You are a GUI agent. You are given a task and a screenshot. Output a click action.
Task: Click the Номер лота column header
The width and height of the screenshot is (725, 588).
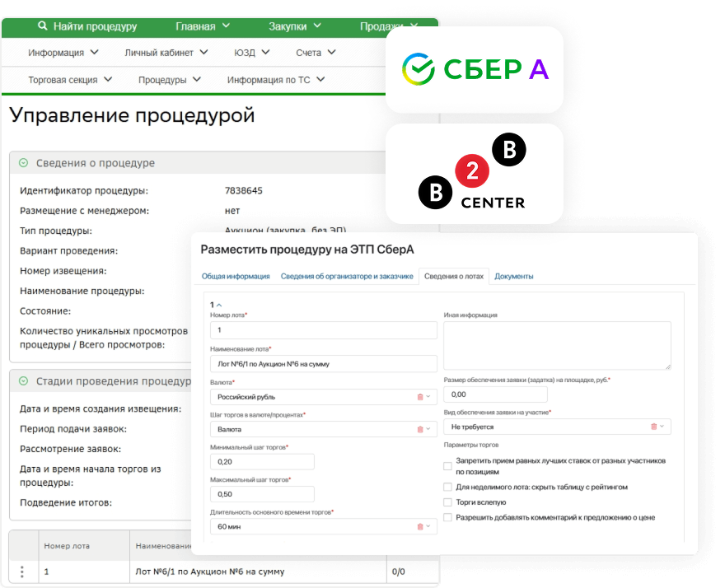tap(67, 546)
